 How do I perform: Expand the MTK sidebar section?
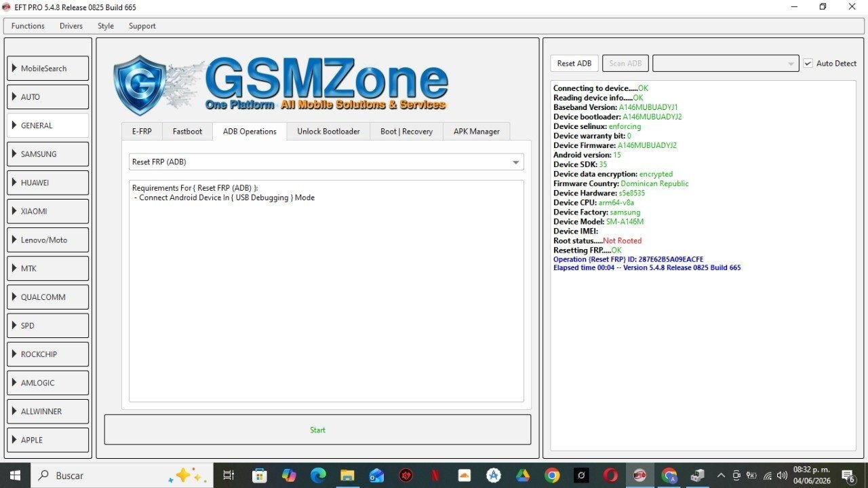(x=48, y=268)
